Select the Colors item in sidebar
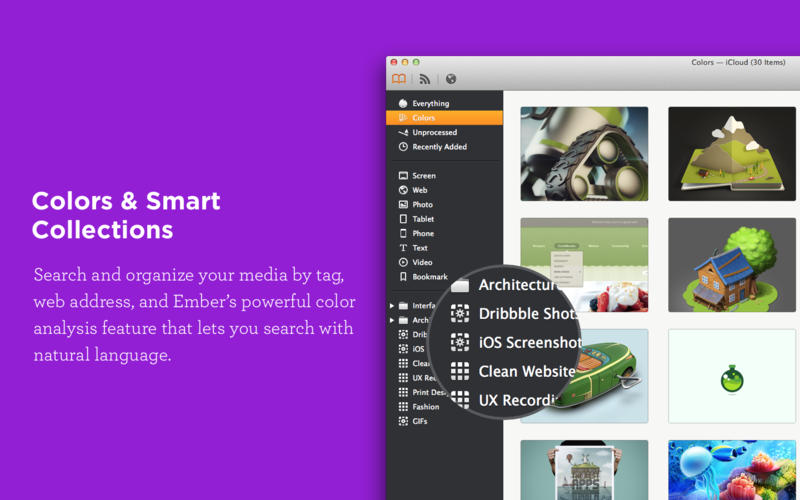 pyautogui.click(x=444, y=117)
